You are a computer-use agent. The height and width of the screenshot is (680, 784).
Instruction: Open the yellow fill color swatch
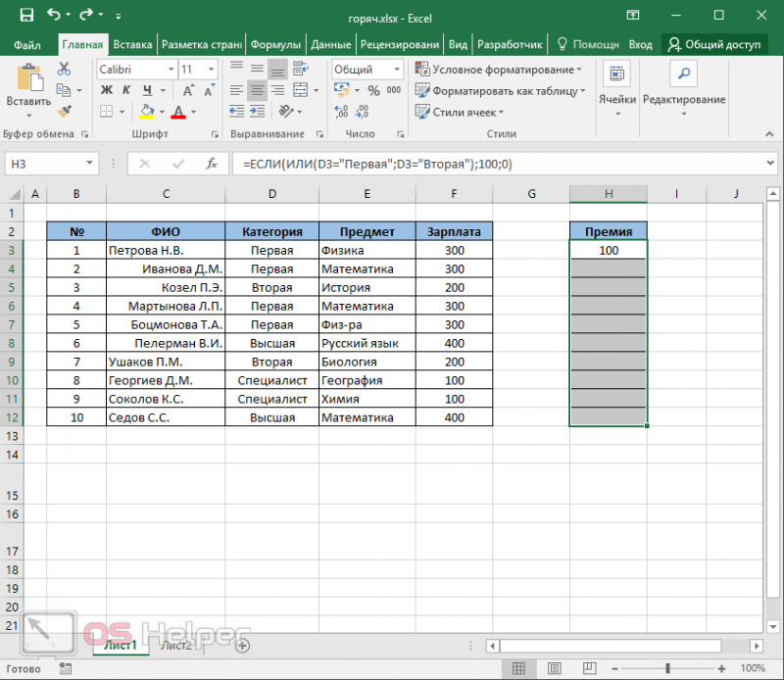click(x=146, y=111)
